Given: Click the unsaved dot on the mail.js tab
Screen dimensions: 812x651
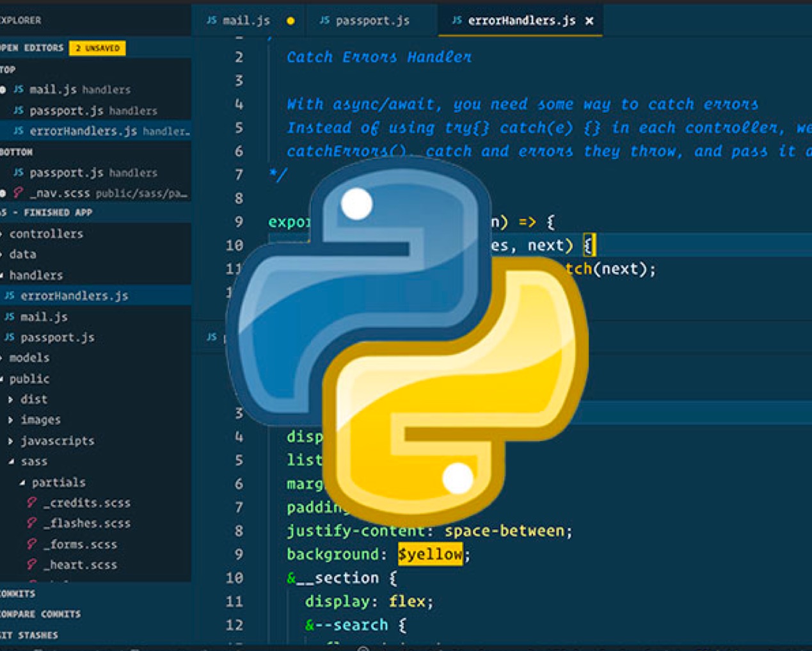Looking at the screenshot, I should (291, 21).
